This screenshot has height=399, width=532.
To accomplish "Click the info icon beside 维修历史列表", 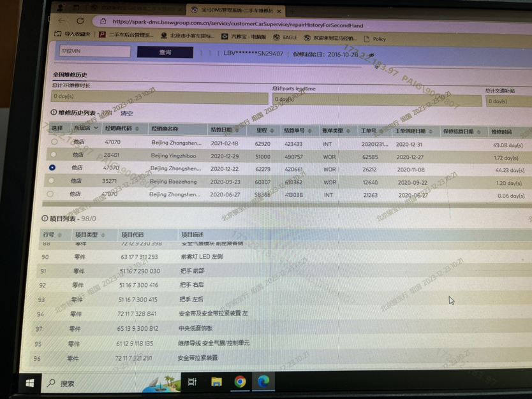I will tap(54, 112).
